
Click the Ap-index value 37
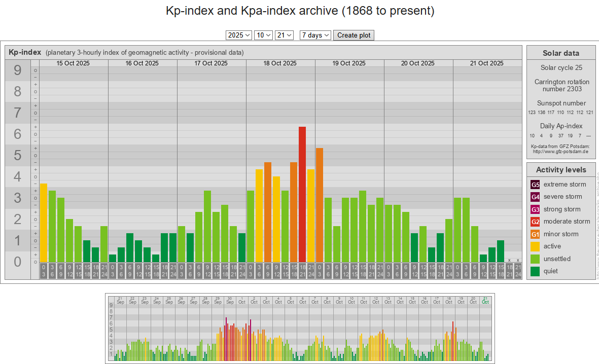click(x=560, y=135)
